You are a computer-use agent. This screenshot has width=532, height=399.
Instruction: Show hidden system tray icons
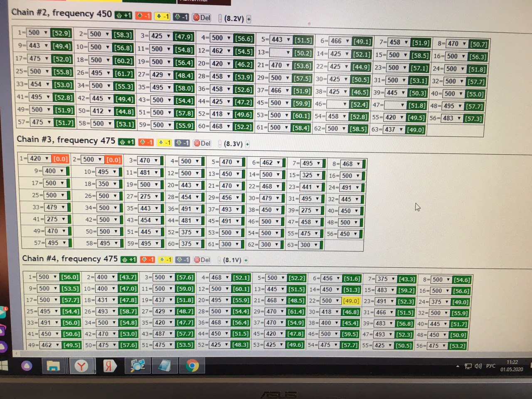[458, 366]
